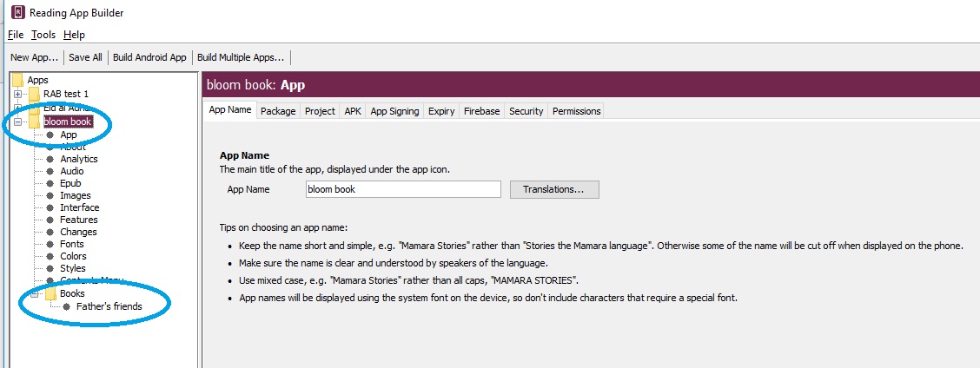Click the New App... toolbar button
Image resolution: width=980 pixels, height=368 pixels.
(x=34, y=57)
